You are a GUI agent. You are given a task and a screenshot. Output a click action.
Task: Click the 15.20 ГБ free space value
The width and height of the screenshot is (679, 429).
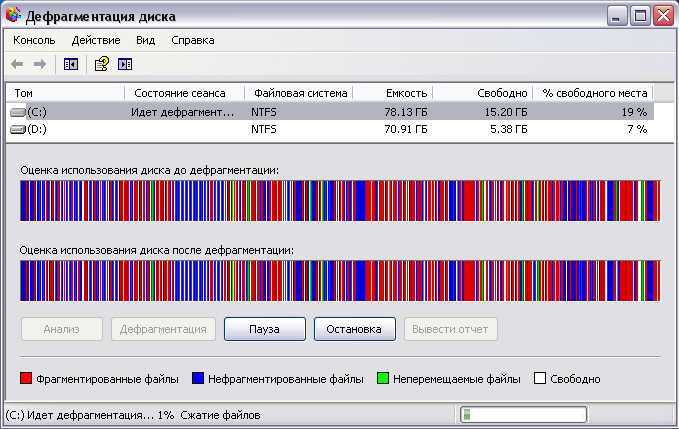506,112
